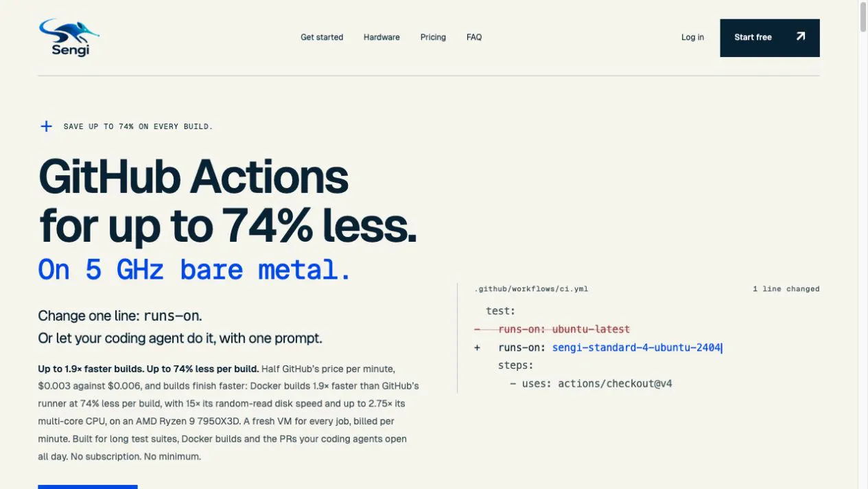
Task: Click the red minus diff marker
Action: coord(477,330)
